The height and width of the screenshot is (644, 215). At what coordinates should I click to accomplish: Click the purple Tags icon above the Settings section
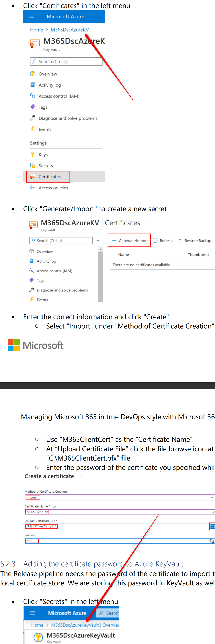tap(32, 107)
